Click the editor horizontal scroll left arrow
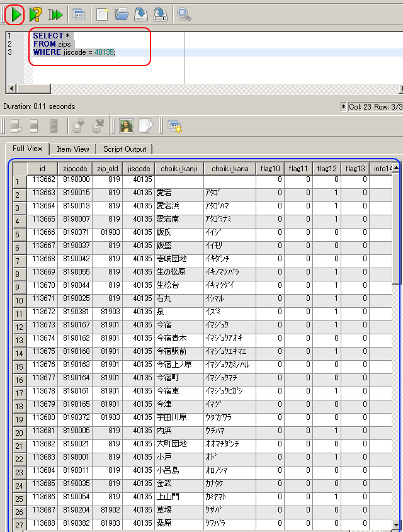This screenshot has width=403, height=532. coord(11,89)
